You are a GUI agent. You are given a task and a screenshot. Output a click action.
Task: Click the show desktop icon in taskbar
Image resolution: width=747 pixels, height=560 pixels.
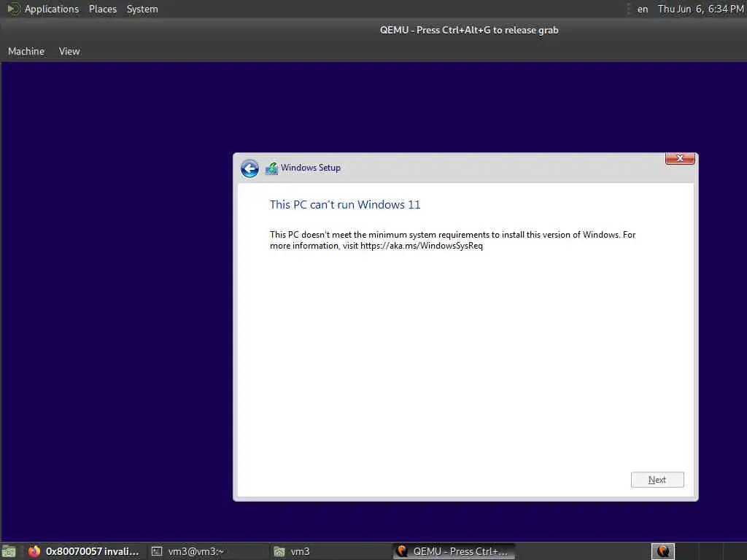coord(9,551)
